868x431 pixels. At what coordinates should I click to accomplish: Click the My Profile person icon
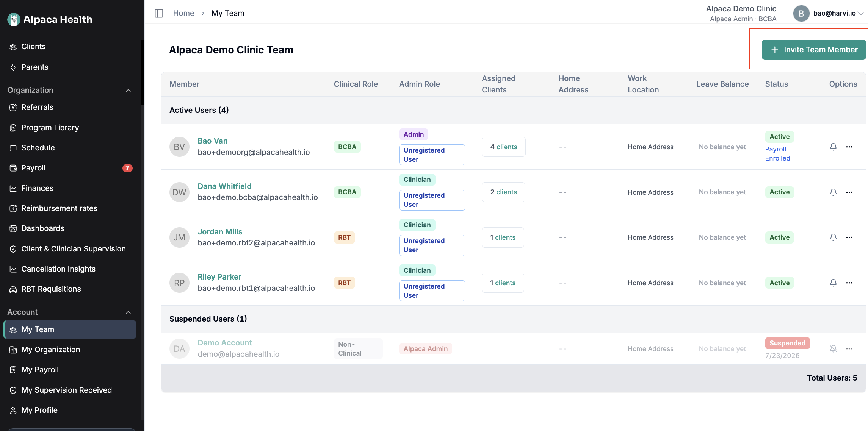pyautogui.click(x=13, y=410)
